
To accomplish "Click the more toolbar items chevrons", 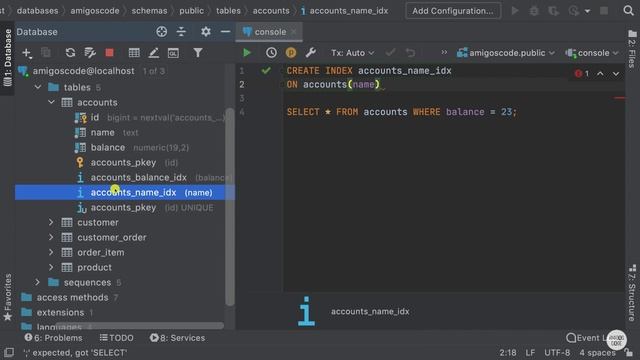I will [444, 52].
